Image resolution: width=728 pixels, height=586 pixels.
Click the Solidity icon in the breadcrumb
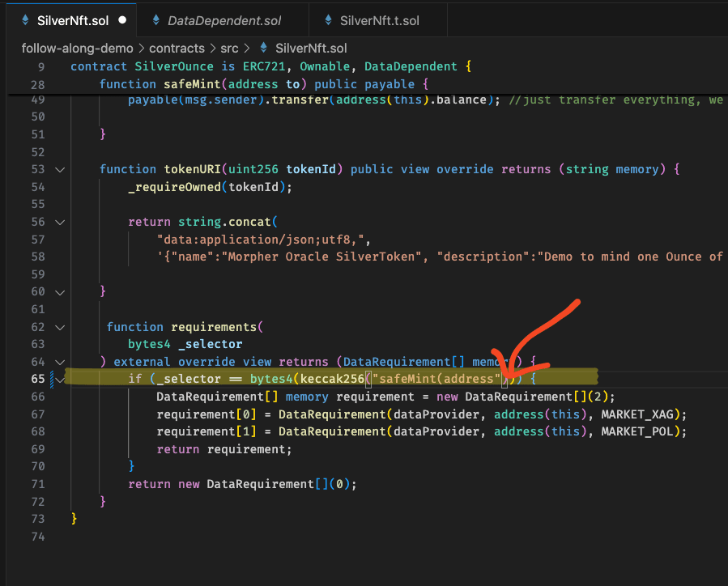[263, 47]
